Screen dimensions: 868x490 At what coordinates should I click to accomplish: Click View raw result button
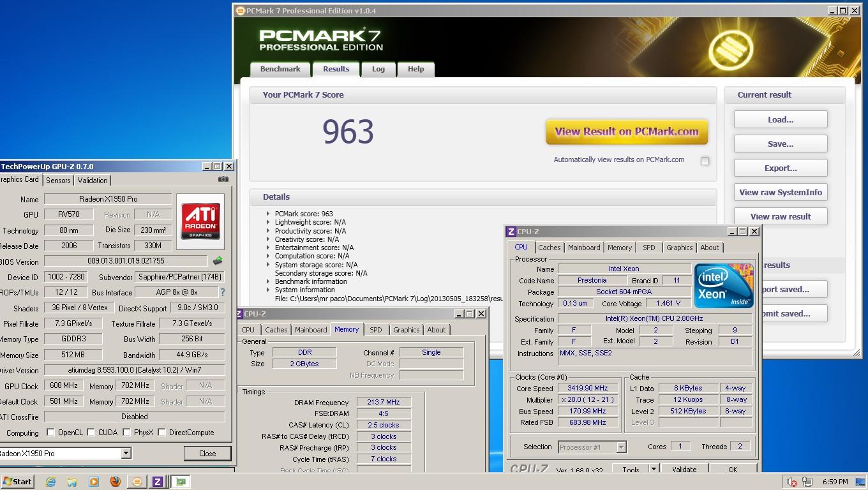[x=781, y=216]
